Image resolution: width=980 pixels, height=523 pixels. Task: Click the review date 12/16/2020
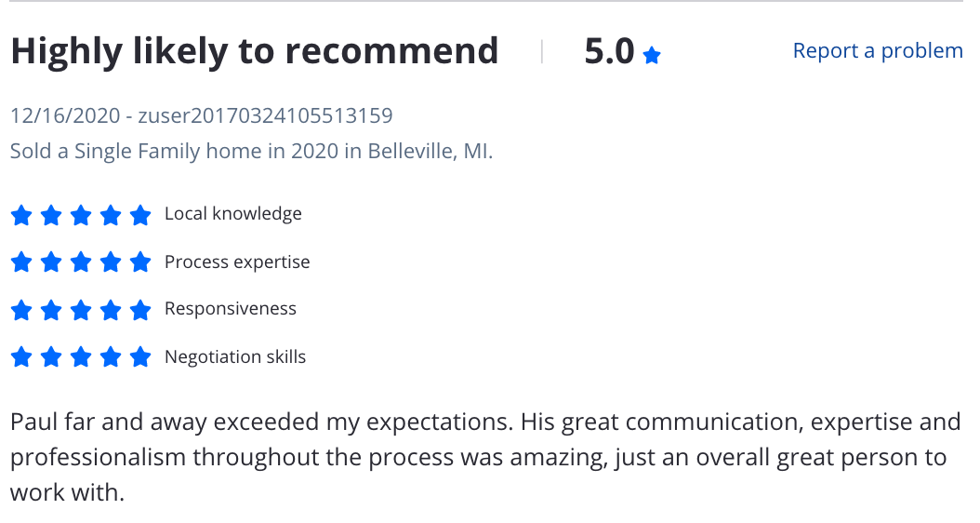(x=65, y=115)
